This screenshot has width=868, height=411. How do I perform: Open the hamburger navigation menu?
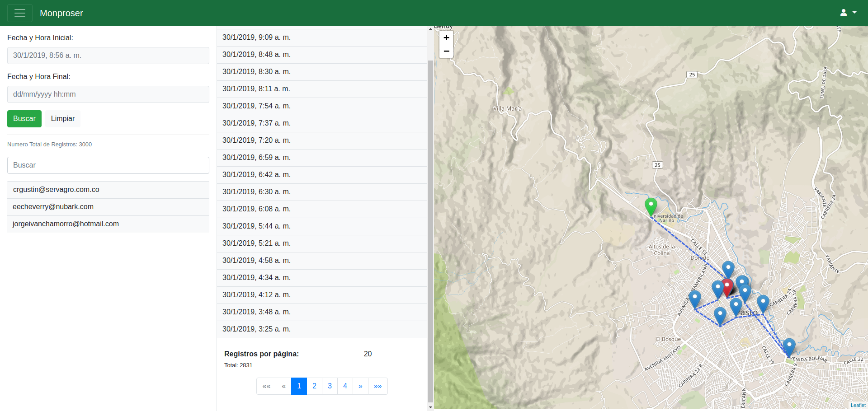tap(20, 13)
